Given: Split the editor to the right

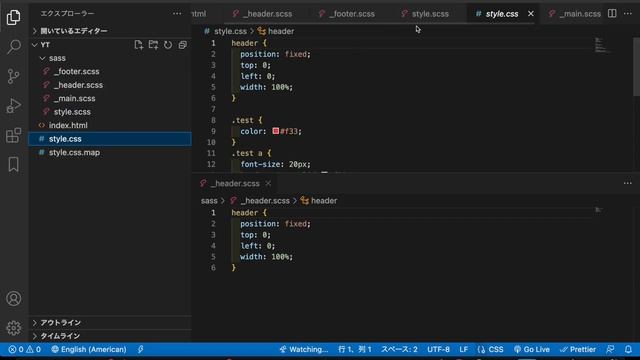Looking at the screenshot, I should coord(612,13).
